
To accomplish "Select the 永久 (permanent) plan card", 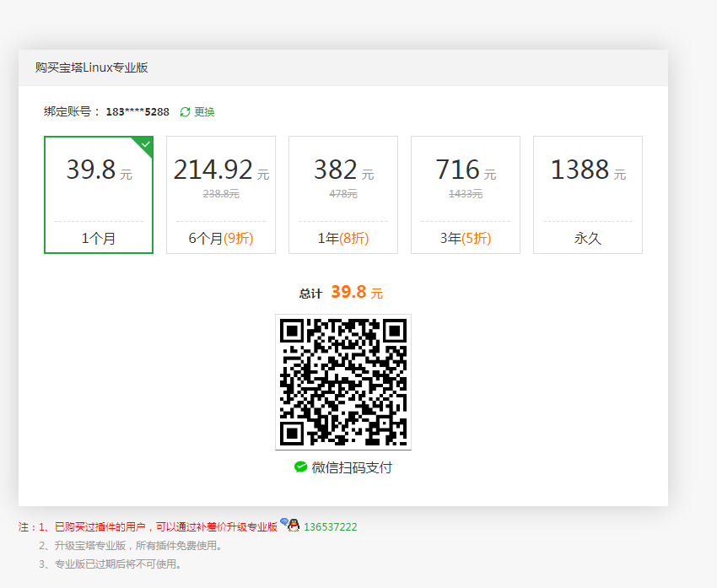I will point(587,194).
